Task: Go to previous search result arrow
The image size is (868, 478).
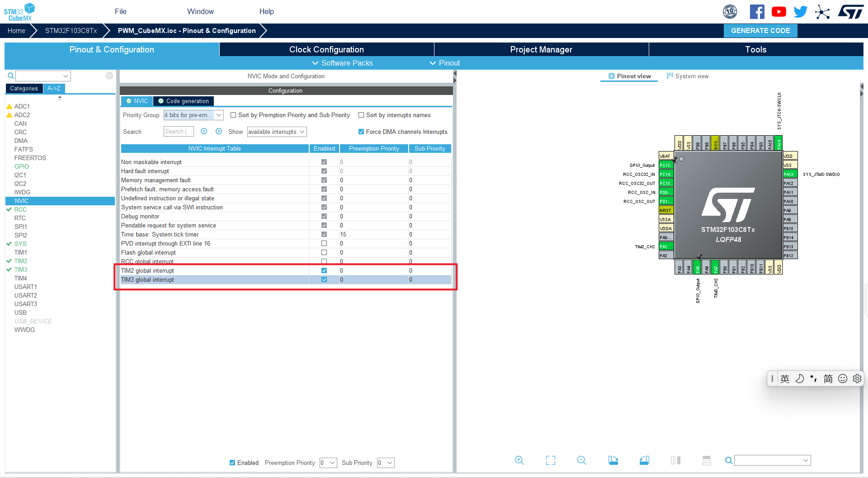Action: click(x=204, y=131)
